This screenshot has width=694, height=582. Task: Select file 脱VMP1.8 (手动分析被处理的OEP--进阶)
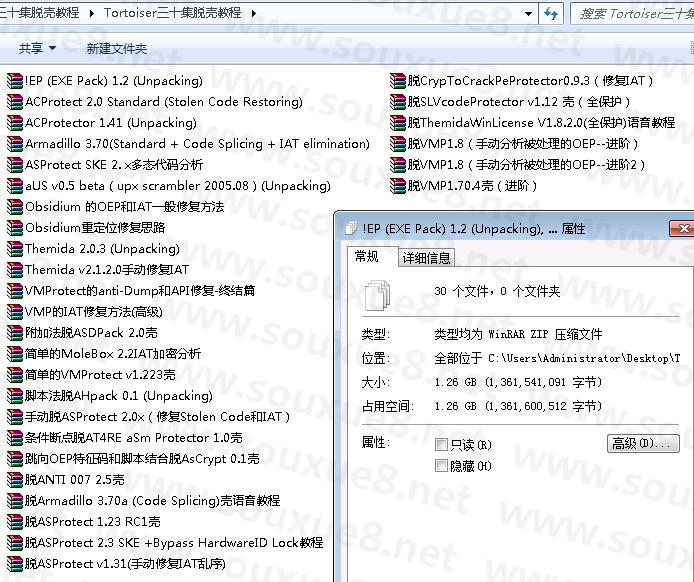pos(514,144)
